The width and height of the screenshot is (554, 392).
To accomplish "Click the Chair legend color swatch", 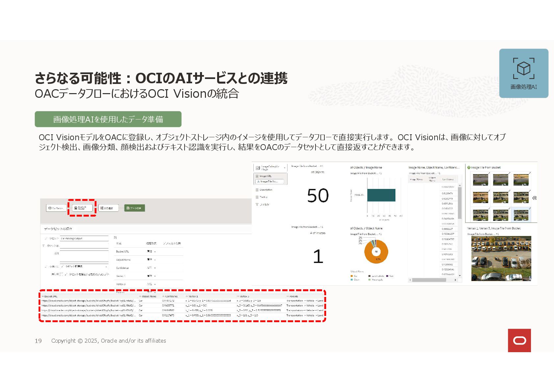I will 352,279.
